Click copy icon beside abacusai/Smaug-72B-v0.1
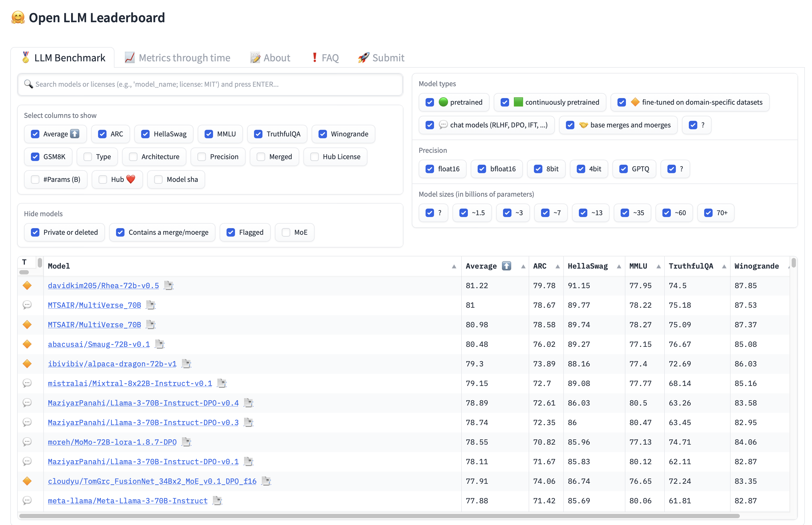812x525 pixels. coord(159,344)
